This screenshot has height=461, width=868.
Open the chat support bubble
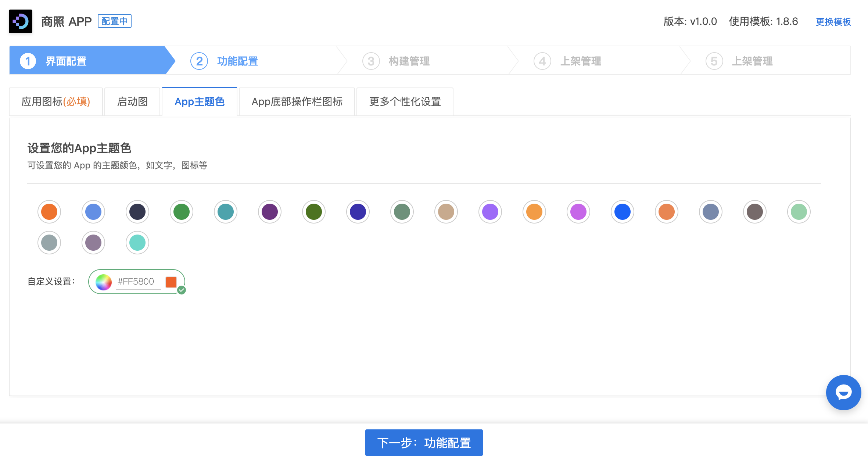(843, 392)
